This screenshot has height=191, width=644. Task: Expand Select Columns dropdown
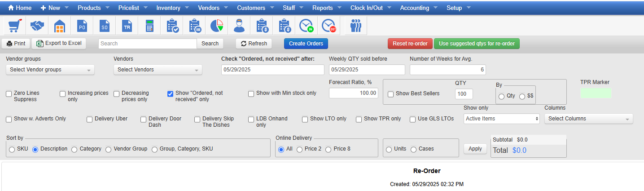pyautogui.click(x=588, y=119)
